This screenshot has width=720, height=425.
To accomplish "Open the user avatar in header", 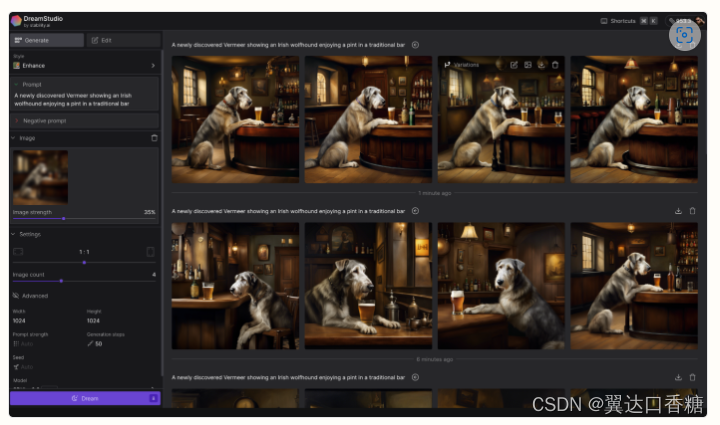I will [x=700, y=21].
